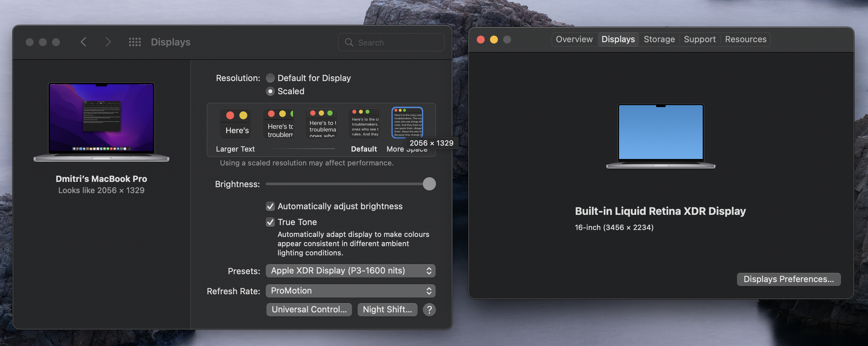
Task: Open Universal Control settings
Action: point(309,309)
